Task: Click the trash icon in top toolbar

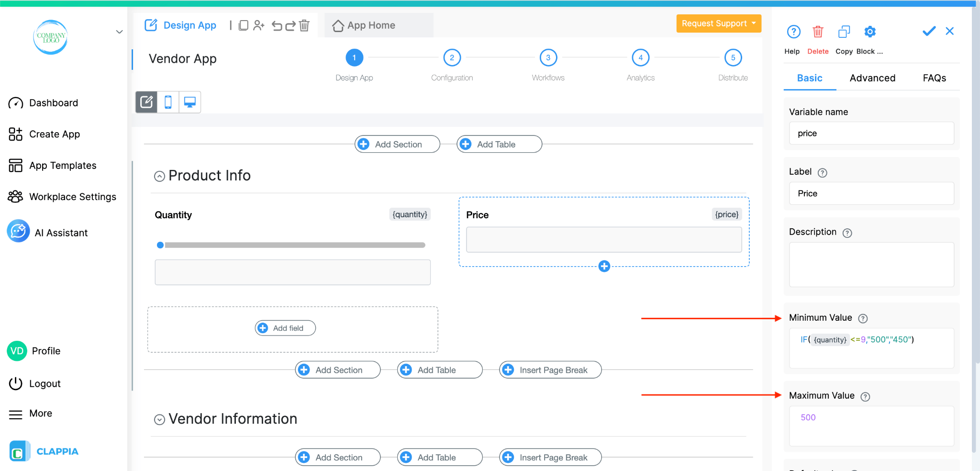Action: coord(304,25)
